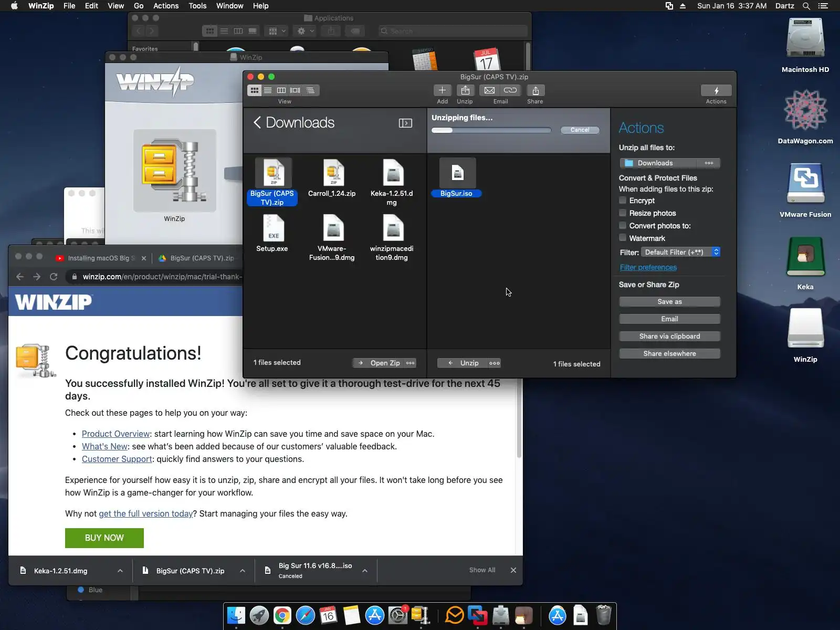Enable the Encrypt checkbox
The height and width of the screenshot is (630, 840).
[623, 201]
